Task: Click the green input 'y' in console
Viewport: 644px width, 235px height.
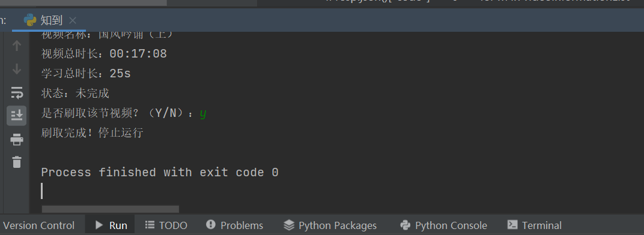Action: [203, 114]
